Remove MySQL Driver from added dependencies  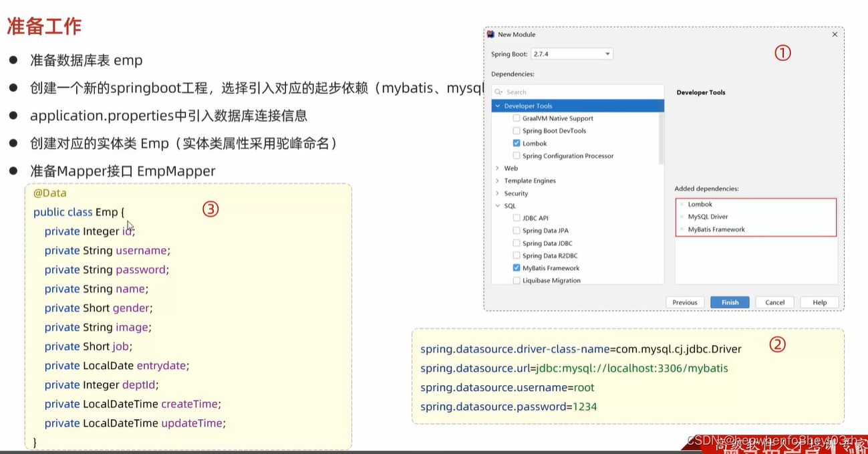[681, 217]
